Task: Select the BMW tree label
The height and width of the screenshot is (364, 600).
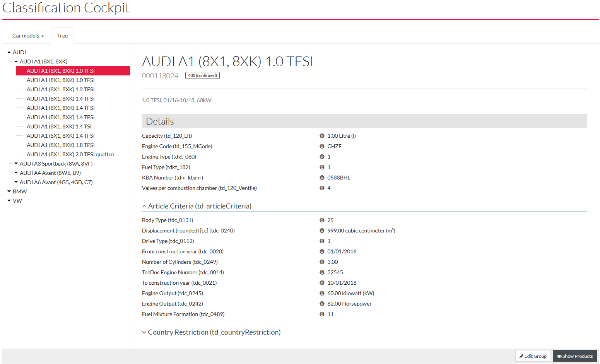Action: (20, 191)
